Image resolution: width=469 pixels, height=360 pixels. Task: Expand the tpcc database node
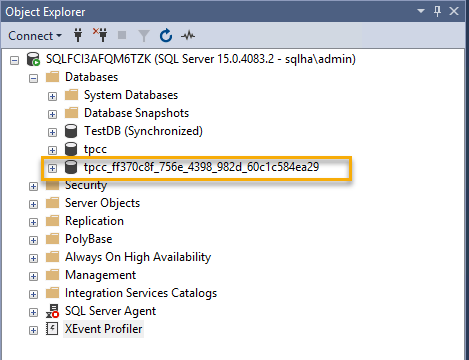52,150
